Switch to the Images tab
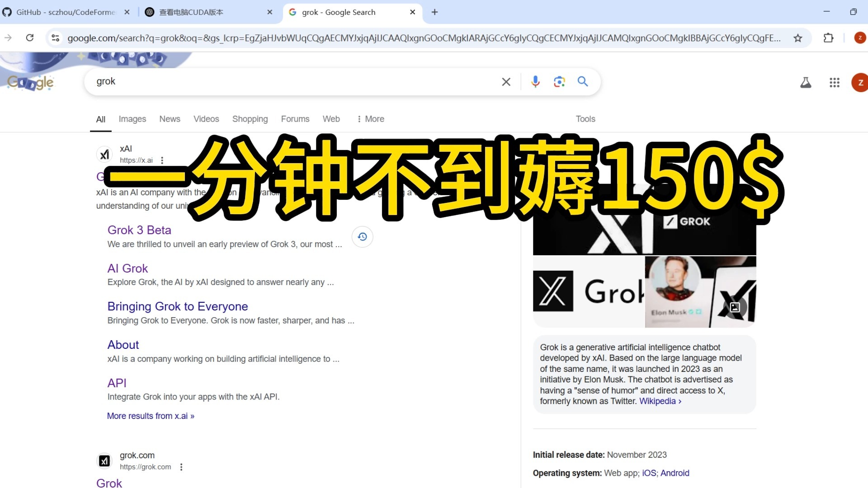The width and height of the screenshot is (868, 488). 132,119
